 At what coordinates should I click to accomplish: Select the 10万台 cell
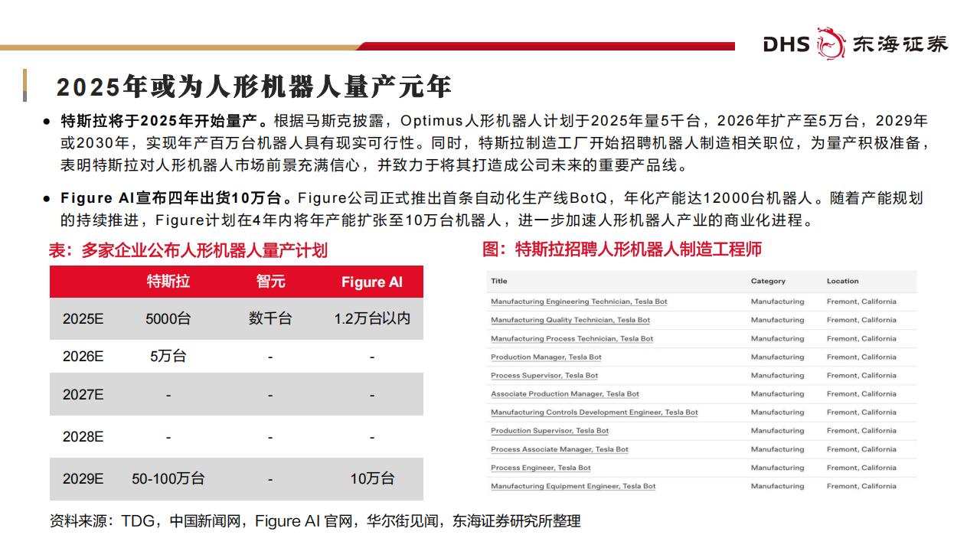click(372, 479)
